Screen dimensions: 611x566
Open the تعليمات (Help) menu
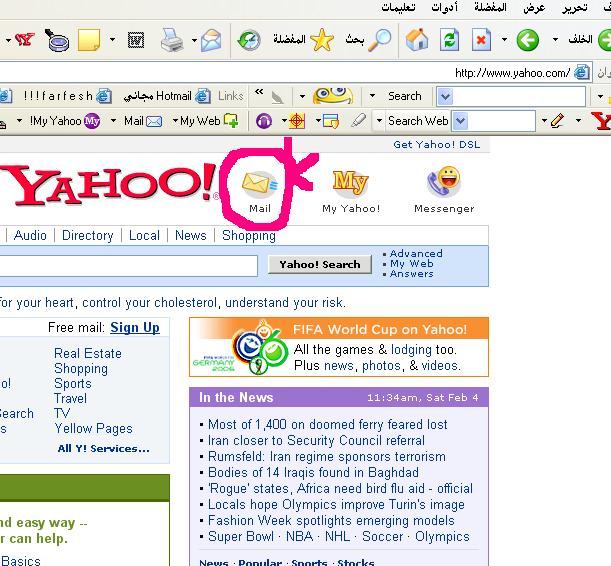398,7
